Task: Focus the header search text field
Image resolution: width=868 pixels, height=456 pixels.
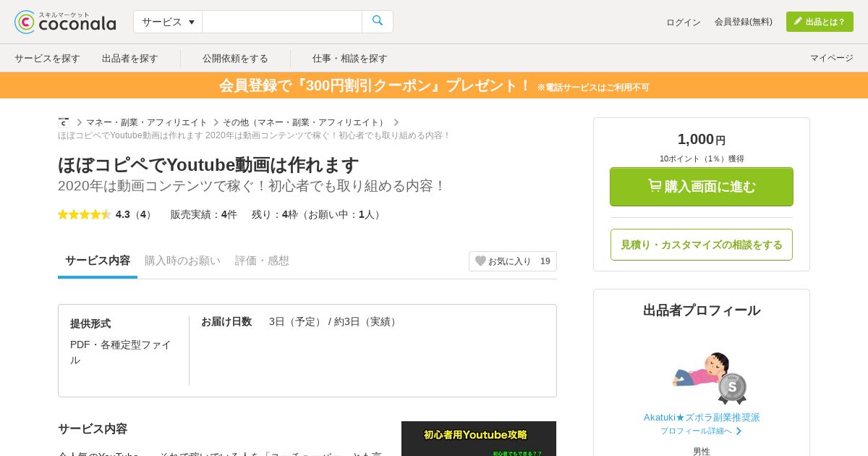Action: [282, 22]
